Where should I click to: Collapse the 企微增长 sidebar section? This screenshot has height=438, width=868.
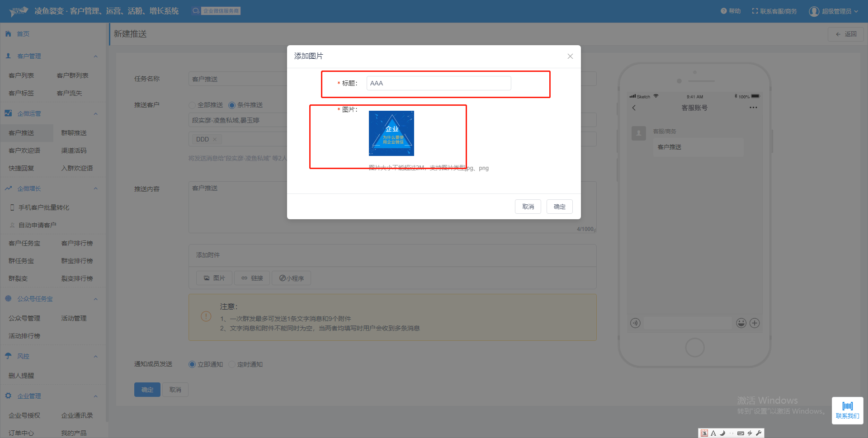point(95,188)
